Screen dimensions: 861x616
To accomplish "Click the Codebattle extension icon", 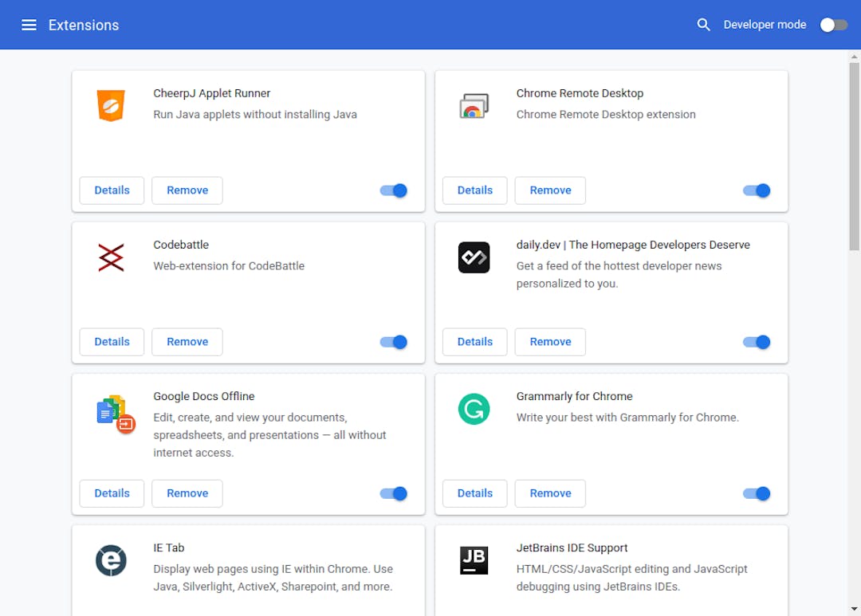I will [111, 257].
